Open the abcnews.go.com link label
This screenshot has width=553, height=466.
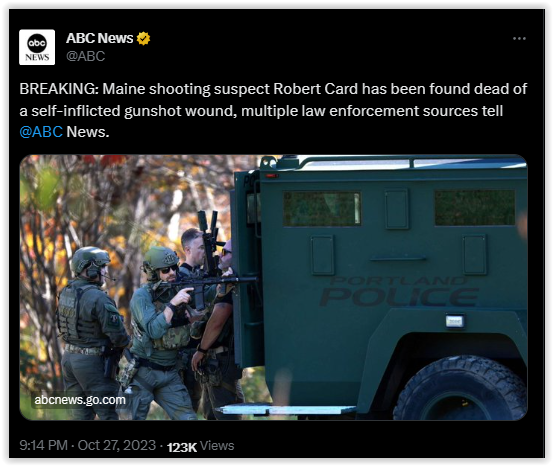coord(80,400)
